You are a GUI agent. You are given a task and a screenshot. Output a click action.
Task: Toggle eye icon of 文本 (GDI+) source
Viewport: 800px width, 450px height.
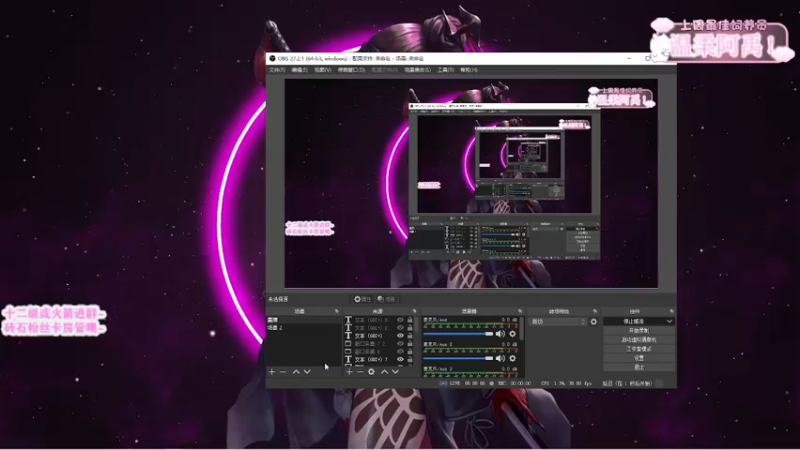401,336
